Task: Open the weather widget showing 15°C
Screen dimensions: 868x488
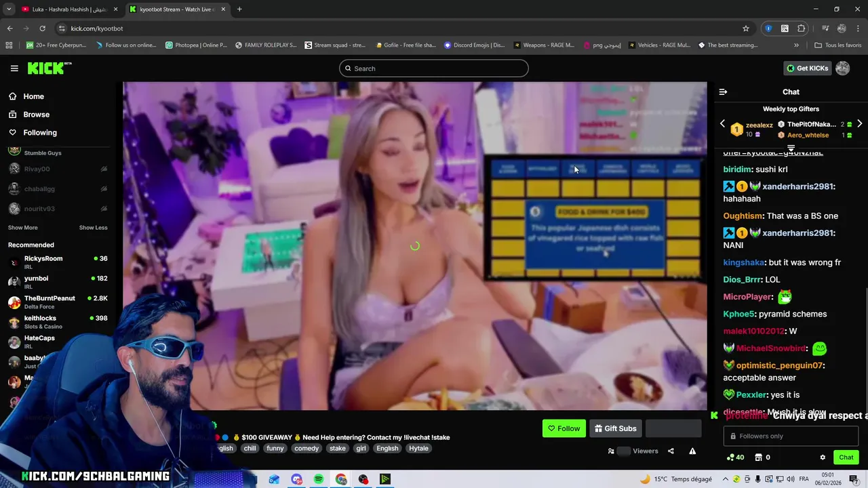Action: pyautogui.click(x=675, y=479)
